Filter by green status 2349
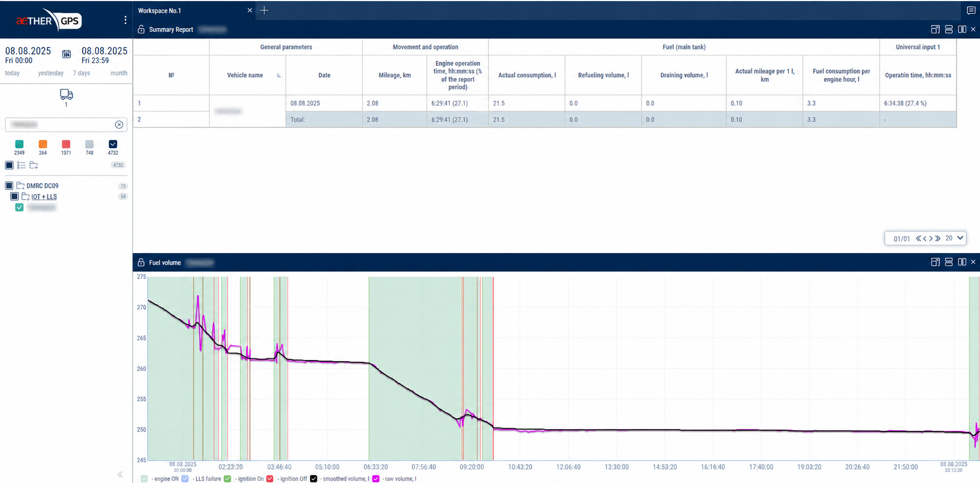This screenshot has width=980, height=483. click(x=19, y=144)
